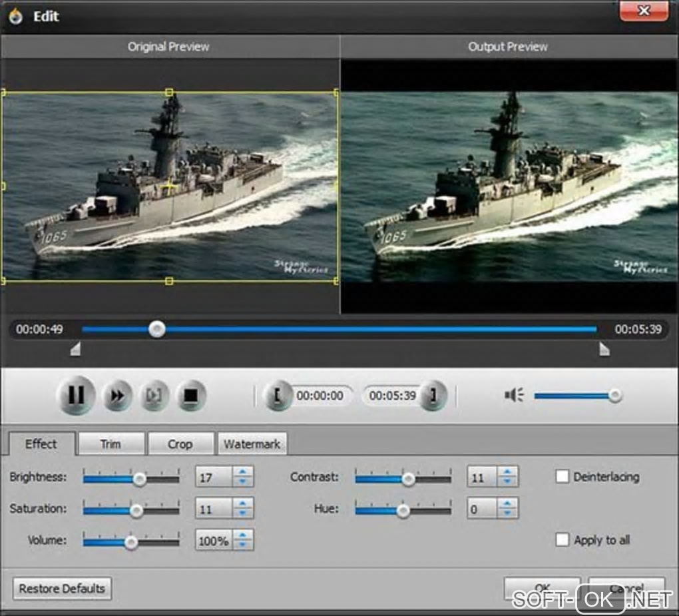The image size is (679, 616).
Task: Click total duration readout 00:05:39 on timeline
Action: point(638,329)
